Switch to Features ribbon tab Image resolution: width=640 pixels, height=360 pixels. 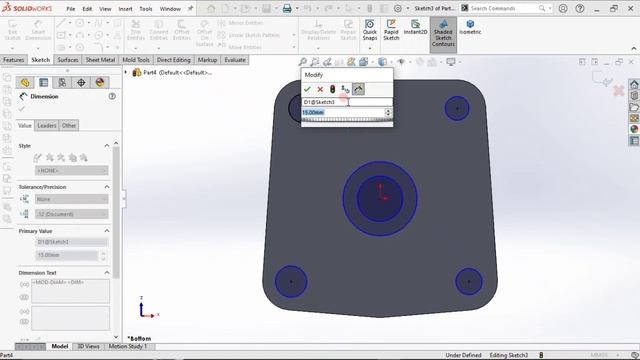pyautogui.click(x=13, y=60)
